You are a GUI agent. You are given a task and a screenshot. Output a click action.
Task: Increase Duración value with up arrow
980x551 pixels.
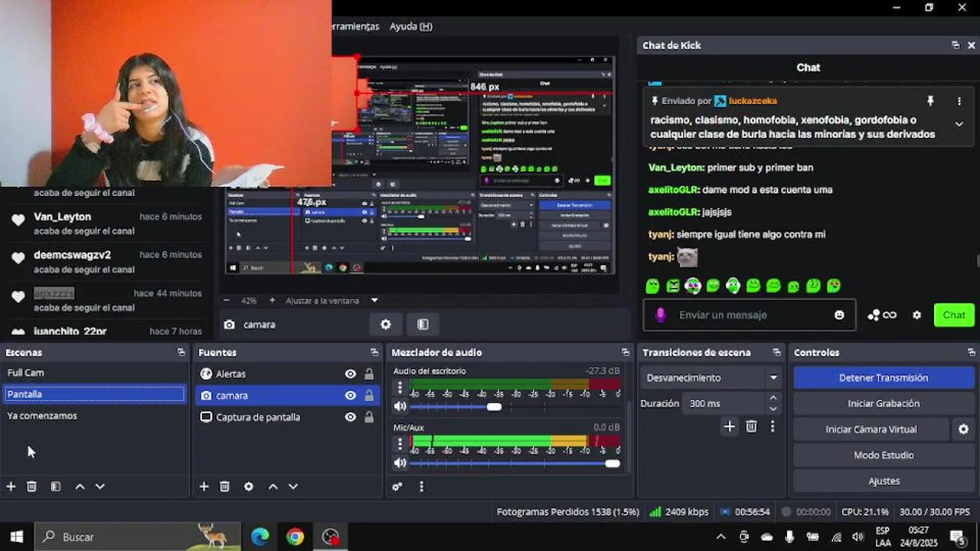point(773,398)
